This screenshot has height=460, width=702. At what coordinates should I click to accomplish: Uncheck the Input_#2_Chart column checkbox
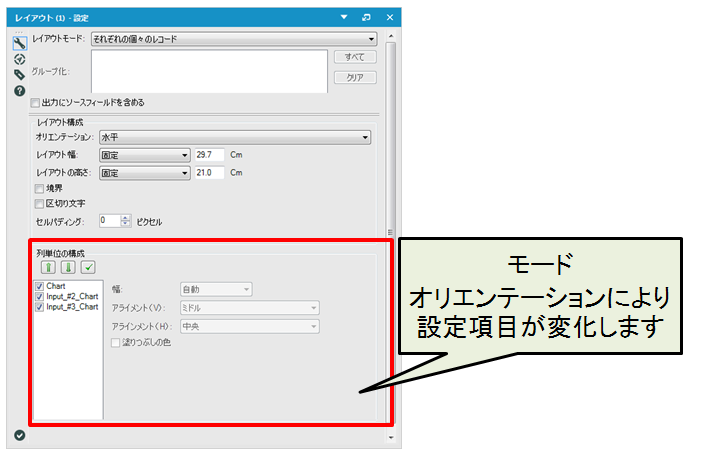click(39, 296)
